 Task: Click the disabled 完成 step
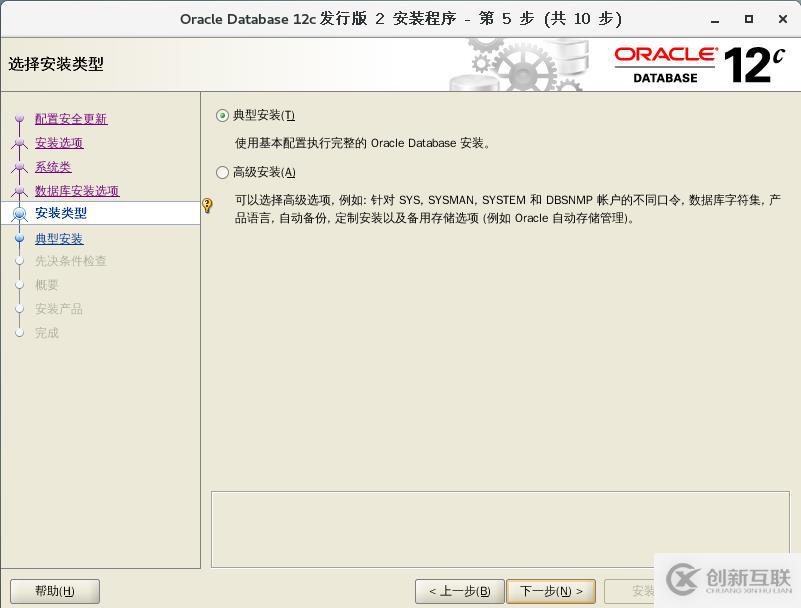click(x=46, y=333)
